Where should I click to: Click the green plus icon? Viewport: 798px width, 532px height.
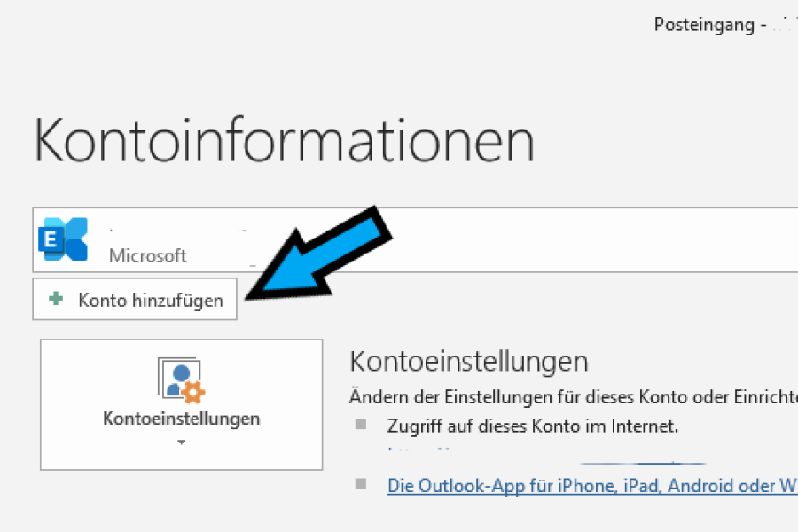pos(57,300)
